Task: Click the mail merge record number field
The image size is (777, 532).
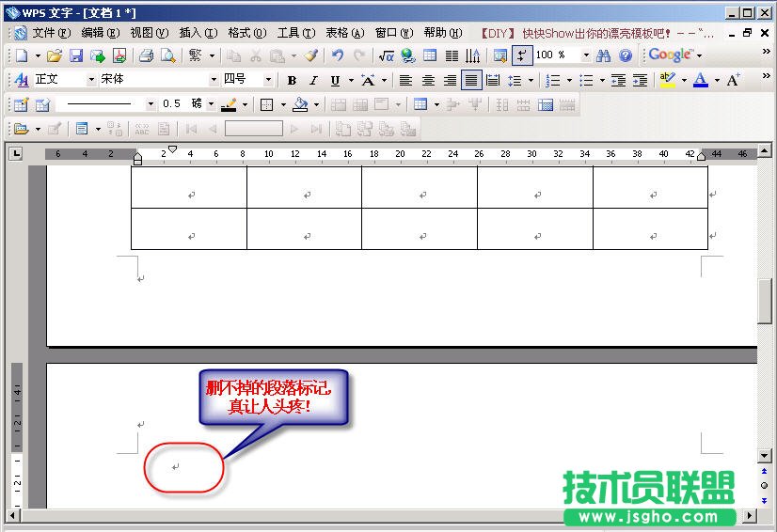Action: point(254,129)
